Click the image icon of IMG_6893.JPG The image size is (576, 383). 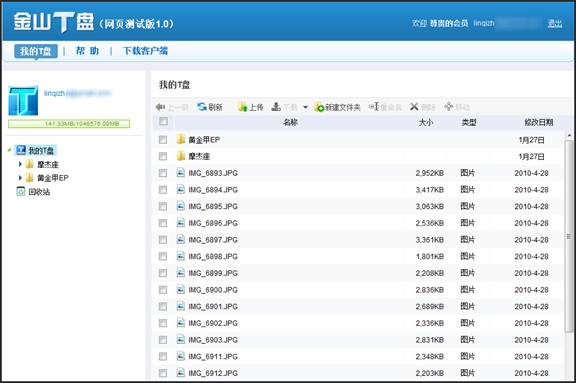pyautogui.click(x=181, y=173)
